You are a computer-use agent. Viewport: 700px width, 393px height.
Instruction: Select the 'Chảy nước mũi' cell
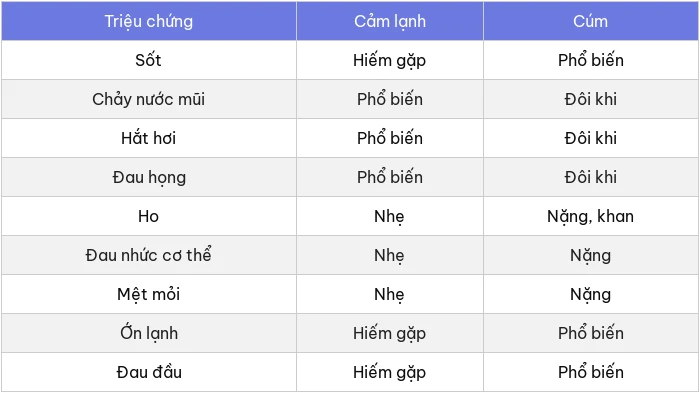click(149, 99)
